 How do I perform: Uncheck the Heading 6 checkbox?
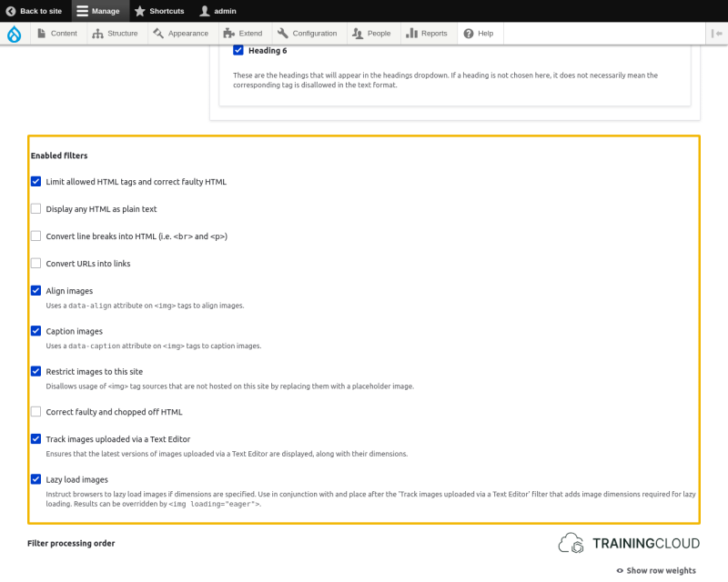click(238, 50)
